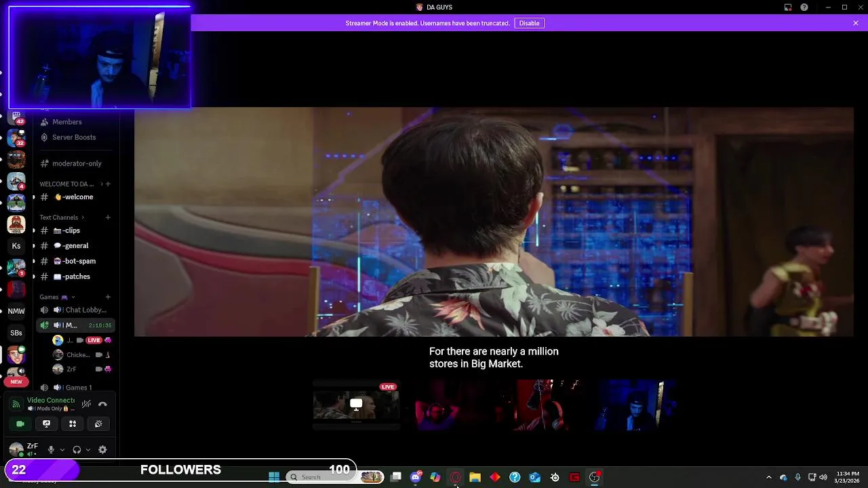The image size is (868, 488).
Task: Open headphones output options dropdown arrow
Action: coord(88,450)
